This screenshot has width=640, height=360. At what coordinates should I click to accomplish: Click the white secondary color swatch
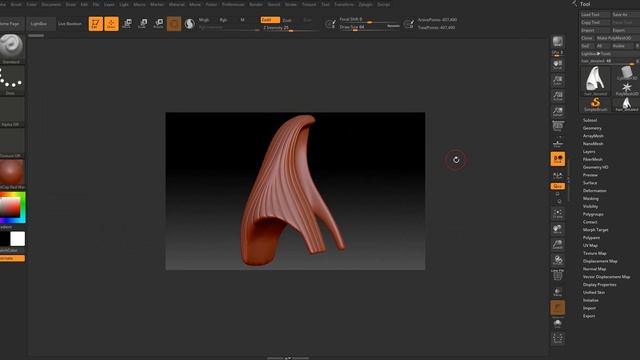coord(18,239)
